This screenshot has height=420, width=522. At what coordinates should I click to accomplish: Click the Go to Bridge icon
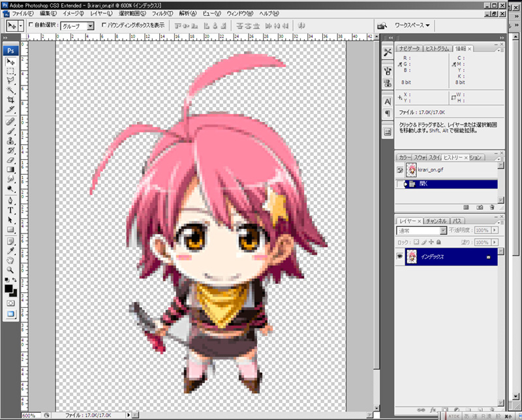tap(382, 25)
